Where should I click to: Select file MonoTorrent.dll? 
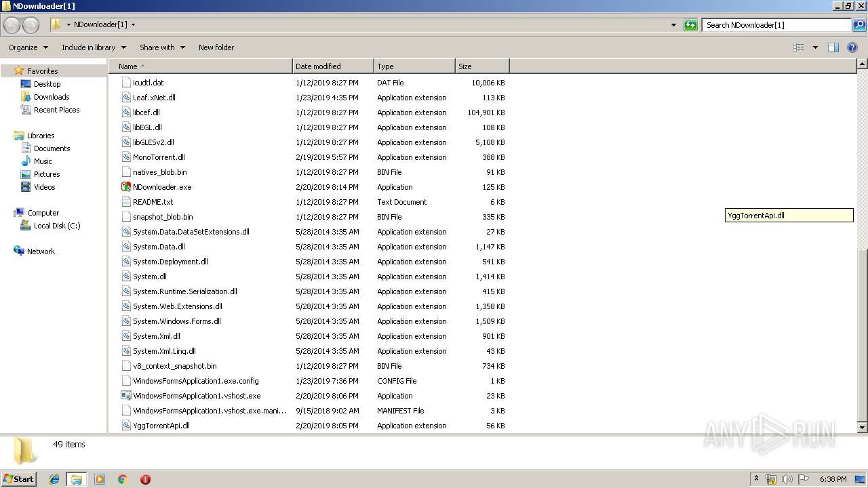(159, 157)
